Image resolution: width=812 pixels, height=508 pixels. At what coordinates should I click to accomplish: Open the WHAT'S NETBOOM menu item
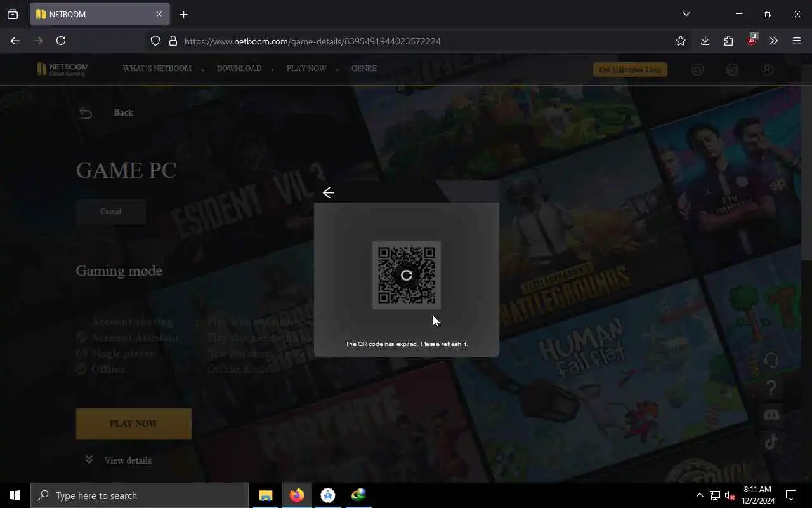pos(157,69)
